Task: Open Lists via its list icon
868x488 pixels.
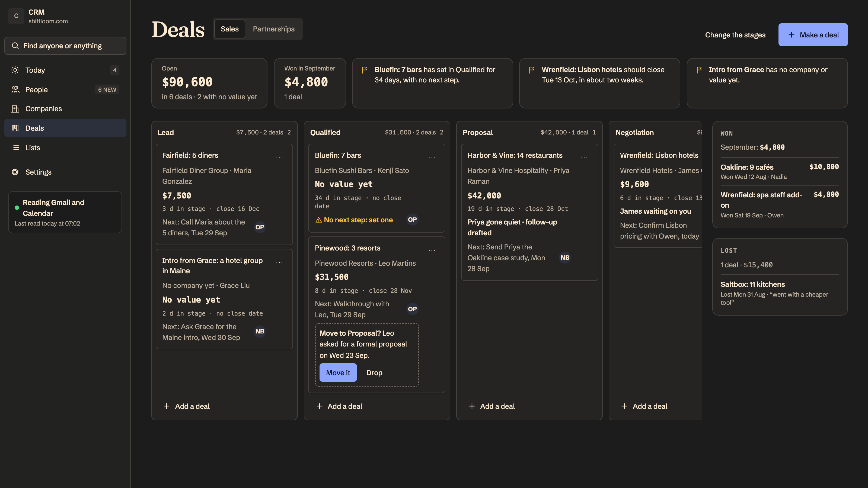Action: click(15, 147)
